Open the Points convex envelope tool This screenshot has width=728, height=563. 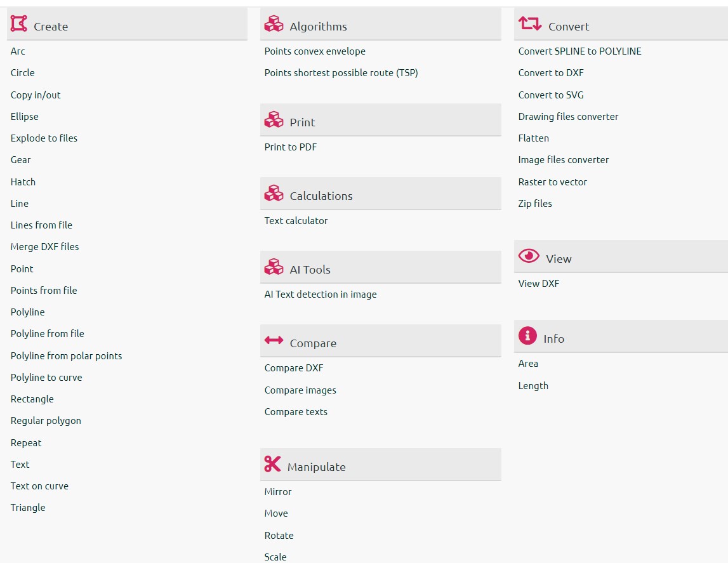tap(315, 51)
